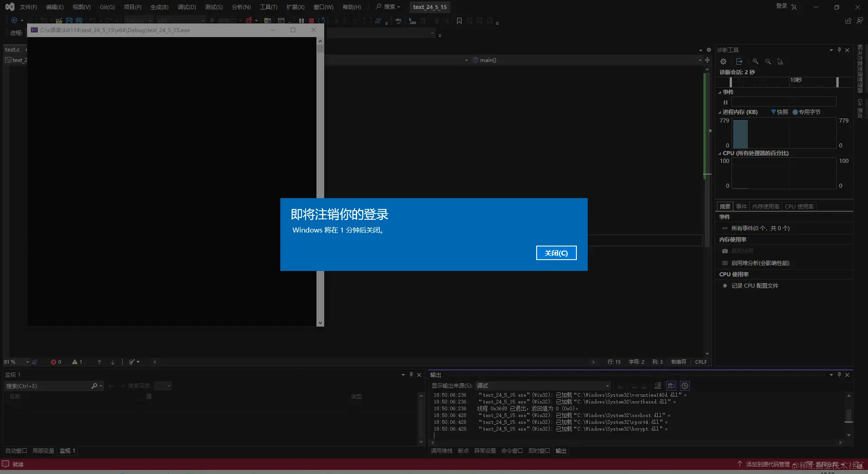
Task: Click the export output icon in diagnostic tools
Action: [x=739, y=62]
